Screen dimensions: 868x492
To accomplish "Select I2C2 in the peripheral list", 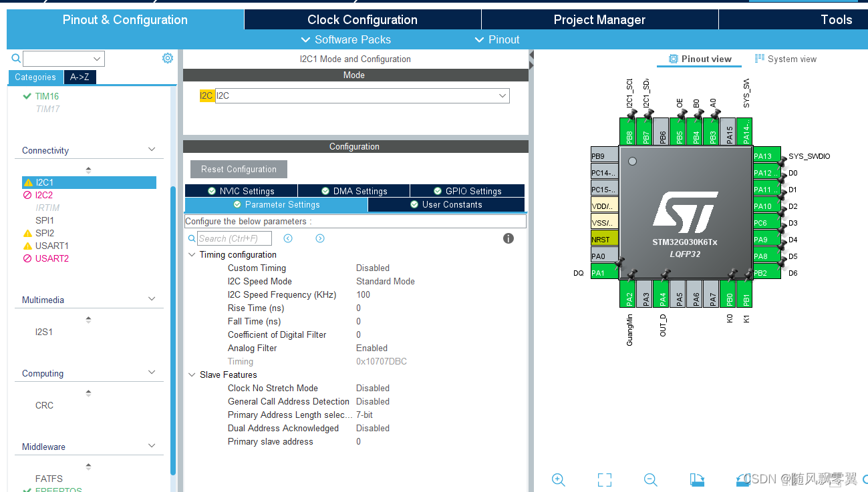I will tap(44, 195).
